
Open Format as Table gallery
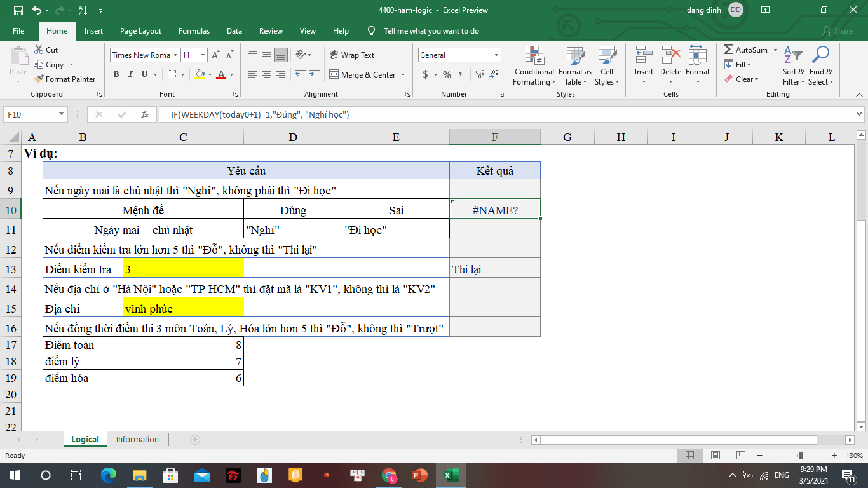(x=575, y=66)
